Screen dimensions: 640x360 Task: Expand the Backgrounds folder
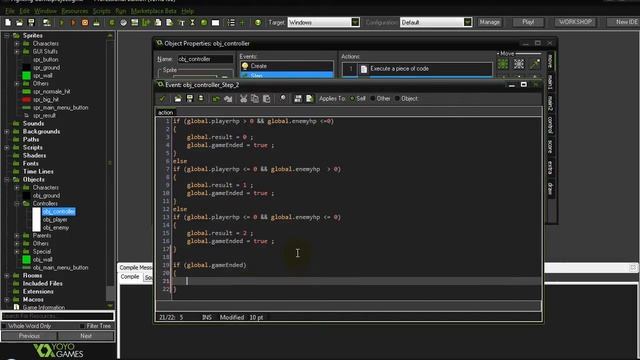click(x=7, y=131)
